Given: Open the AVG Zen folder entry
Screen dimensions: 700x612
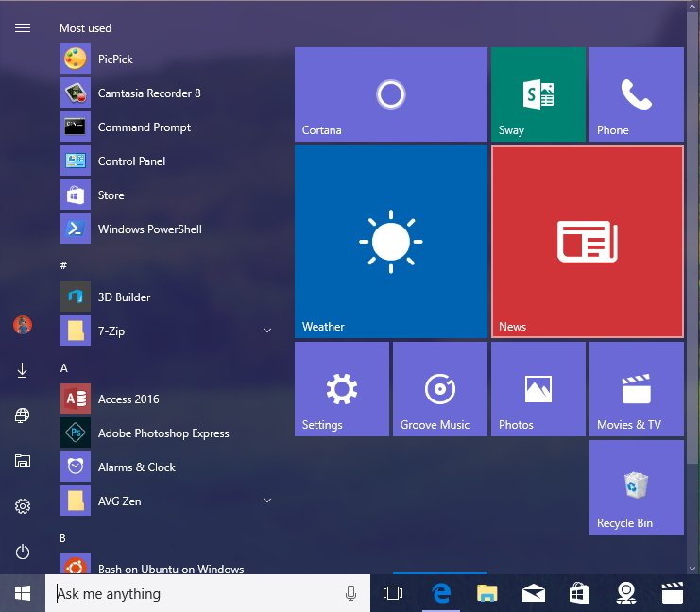Looking at the screenshot, I should point(167,501).
